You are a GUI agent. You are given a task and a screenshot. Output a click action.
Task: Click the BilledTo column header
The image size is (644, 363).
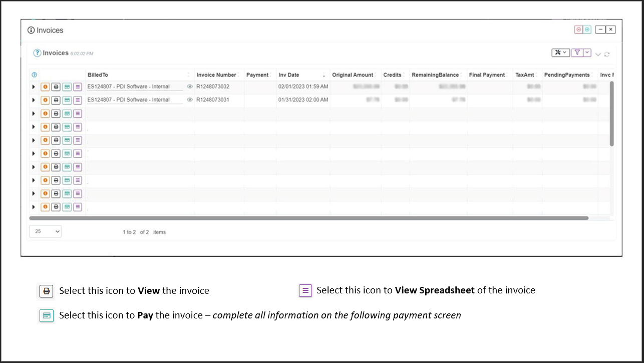pyautogui.click(x=98, y=75)
